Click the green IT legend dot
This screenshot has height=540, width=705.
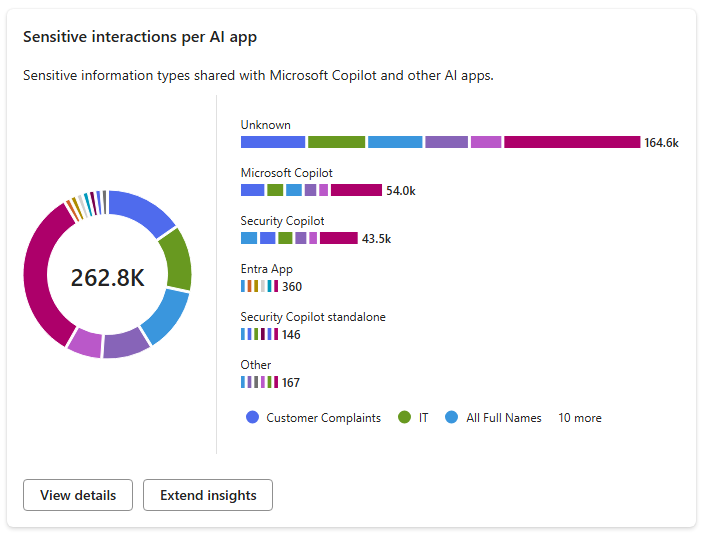[x=405, y=418]
